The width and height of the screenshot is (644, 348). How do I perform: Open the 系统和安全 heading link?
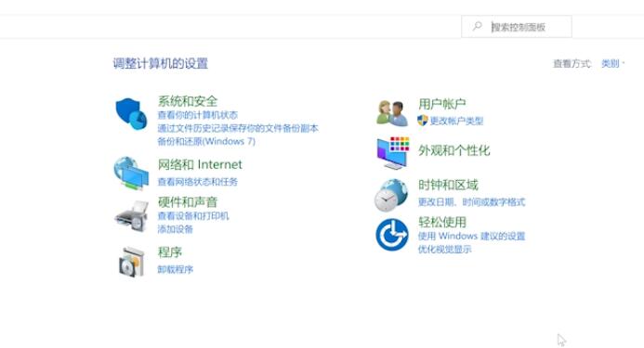(188, 101)
